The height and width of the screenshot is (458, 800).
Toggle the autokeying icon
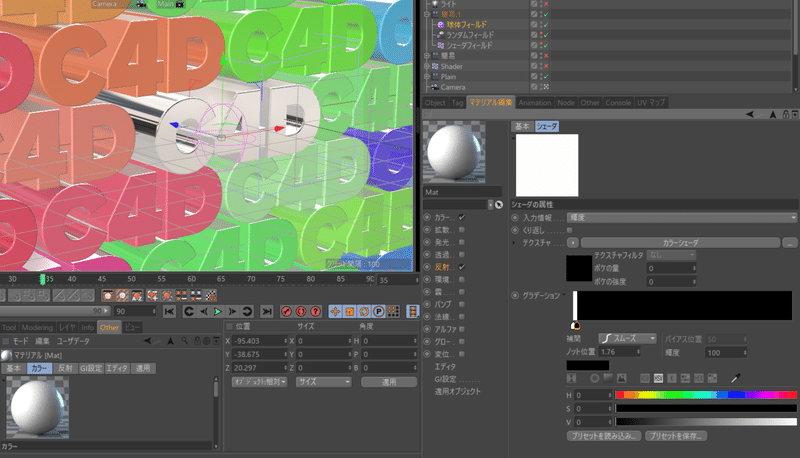coord(301,311)
